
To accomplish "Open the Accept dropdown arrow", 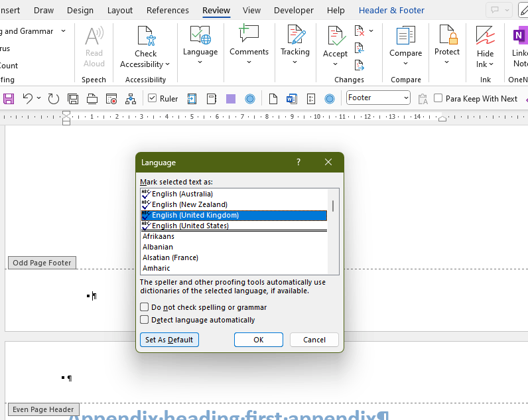I will (335, 64).
